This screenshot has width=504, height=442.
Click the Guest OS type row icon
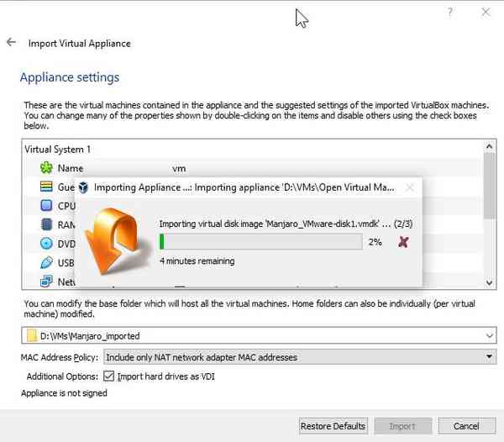pos(46,187)
